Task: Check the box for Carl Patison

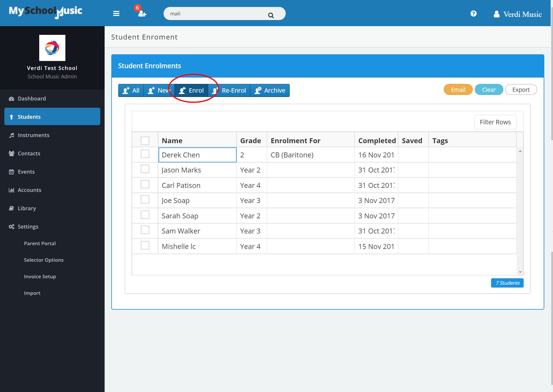Action: [x=145, y=184]
